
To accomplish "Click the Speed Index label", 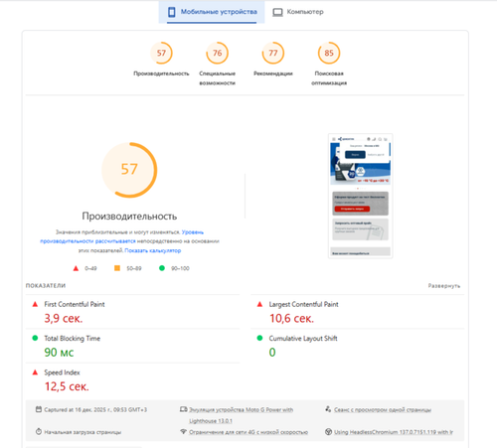I will [x=62, y=373].
